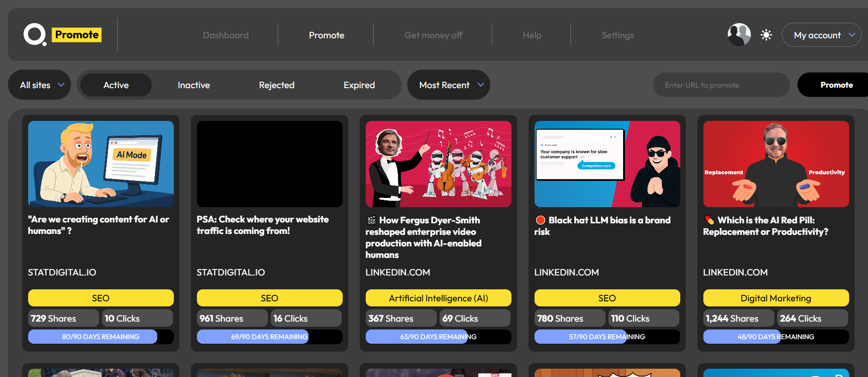
Task: Focus the Enter URL to promote field
Action: pyautogui.click(x=721, y=85)
